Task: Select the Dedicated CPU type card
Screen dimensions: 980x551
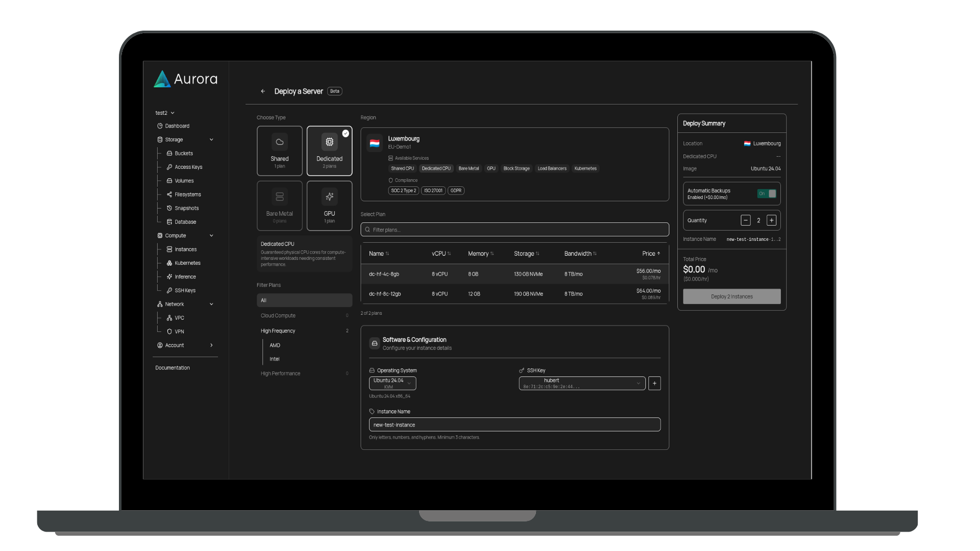Action: pyautogui.click(x=329, y=151)
